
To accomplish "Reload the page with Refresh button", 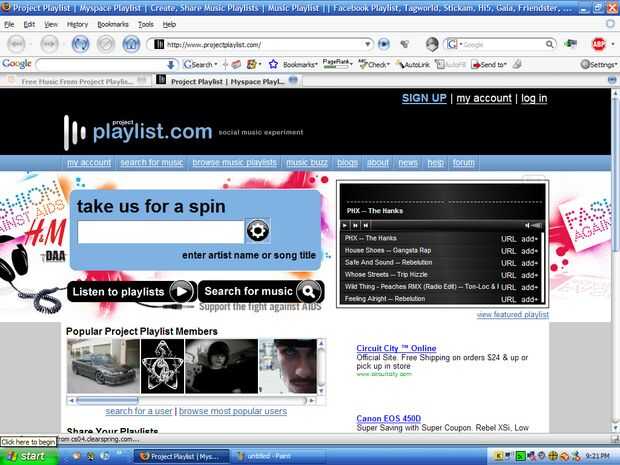I will tap(80, 44).
